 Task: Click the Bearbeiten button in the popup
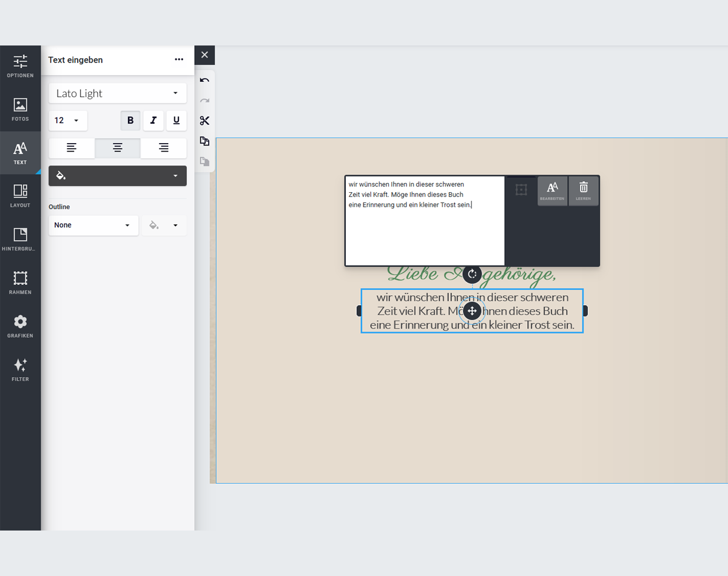click(x=552, y=191)
